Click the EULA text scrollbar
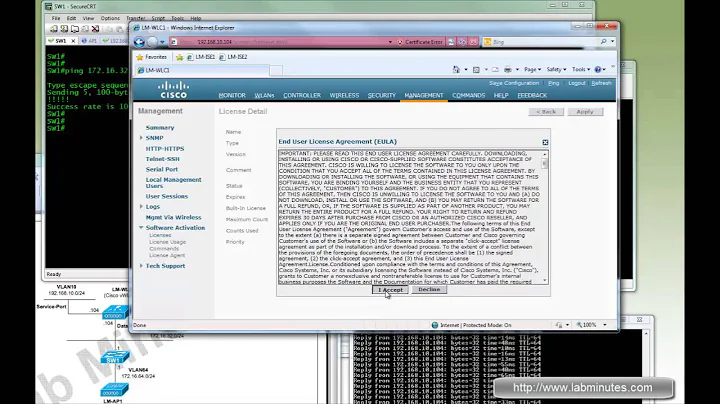Image resolution: width=720 pixels, height=404 pixels. [545, 216]
